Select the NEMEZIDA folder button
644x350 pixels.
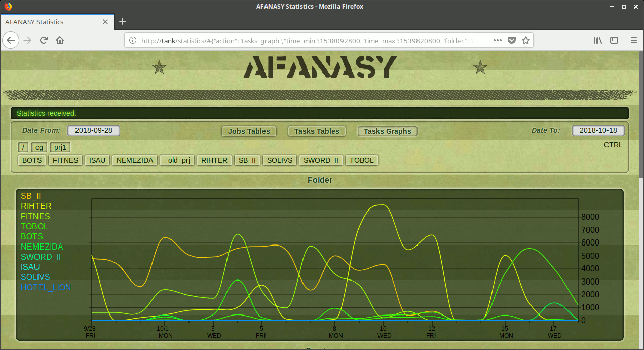click(135, 160)
